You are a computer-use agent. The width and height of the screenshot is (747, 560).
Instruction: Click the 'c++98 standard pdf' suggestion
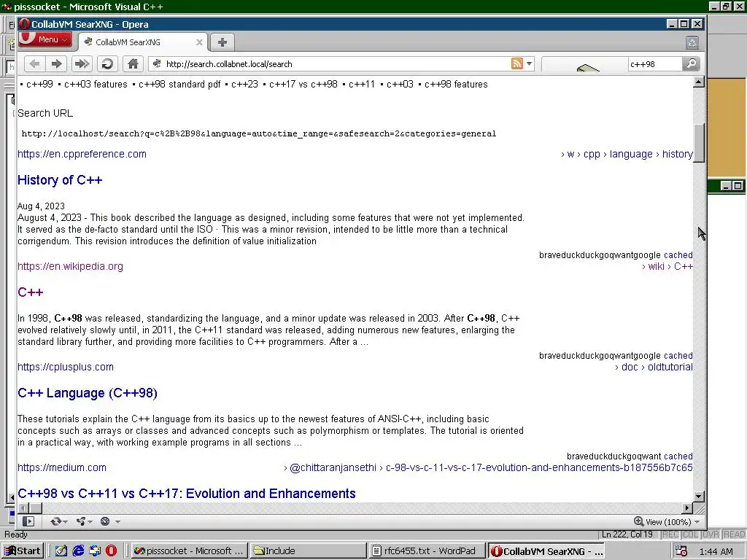pos(179,85)
